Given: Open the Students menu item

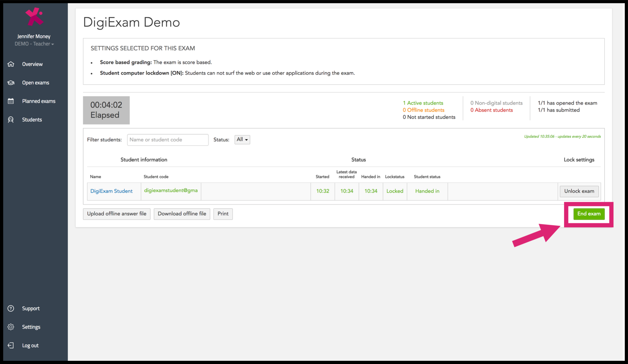Looking at the screenshot, I should [32, 119].
